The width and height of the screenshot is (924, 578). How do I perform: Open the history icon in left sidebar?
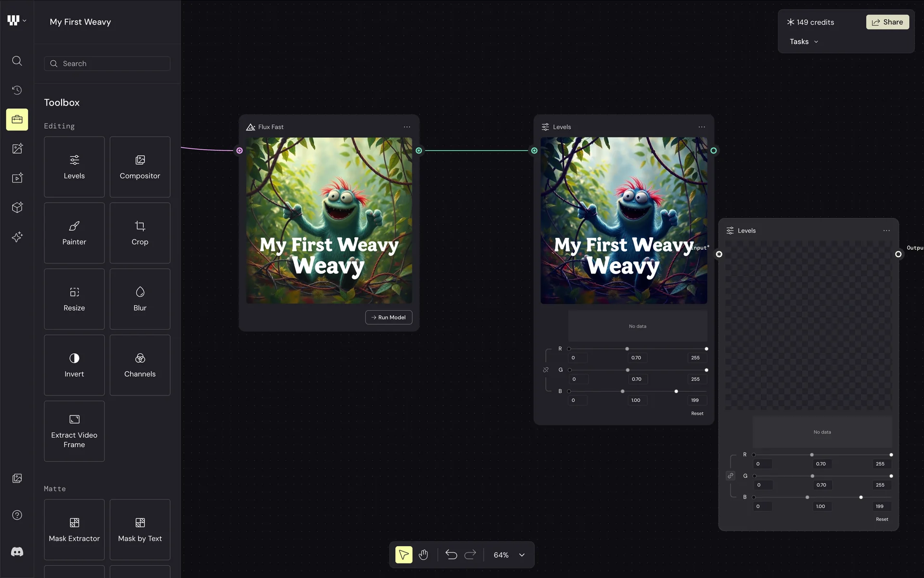click(x=17, y=90)
